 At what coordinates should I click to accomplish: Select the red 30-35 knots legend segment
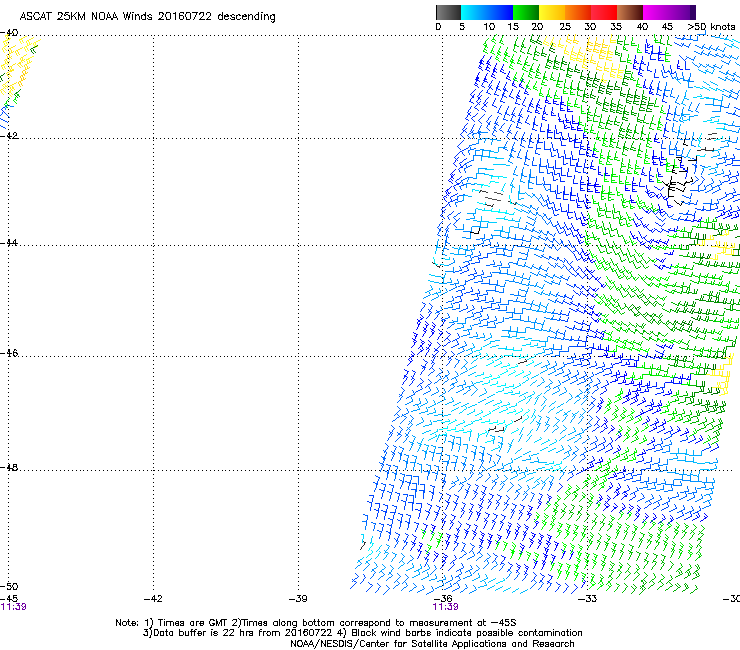(604, 12)
